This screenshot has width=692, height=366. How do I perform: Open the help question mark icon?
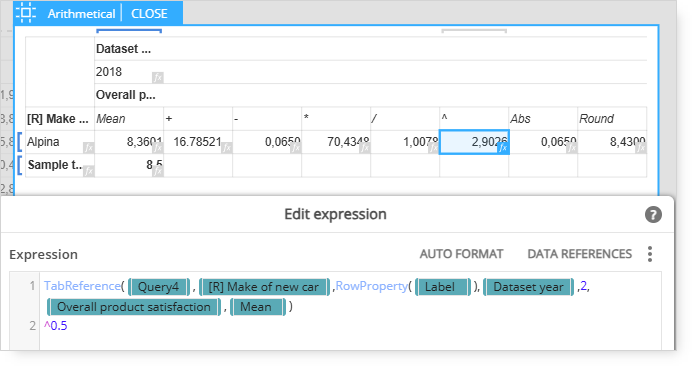click(653, 215)
